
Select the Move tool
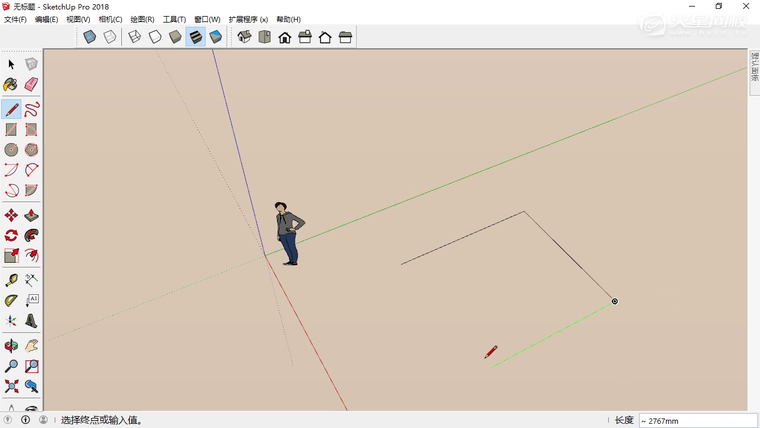coord(11,215)
